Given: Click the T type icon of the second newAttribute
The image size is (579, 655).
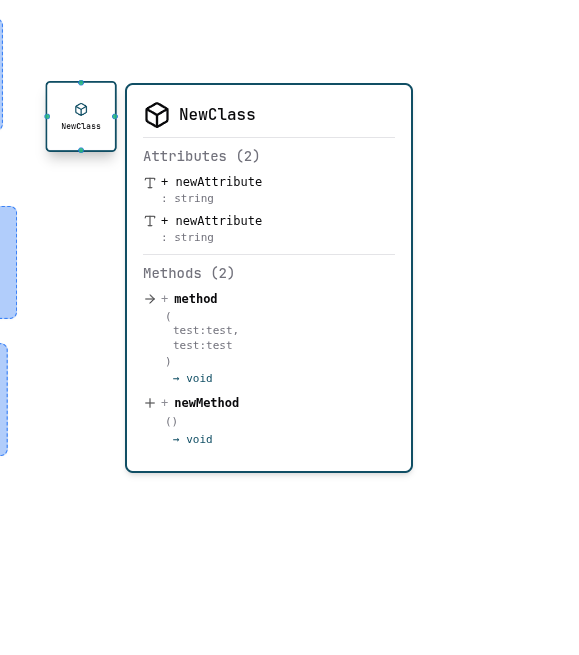Looking at the screenshot, I should 150,221.
